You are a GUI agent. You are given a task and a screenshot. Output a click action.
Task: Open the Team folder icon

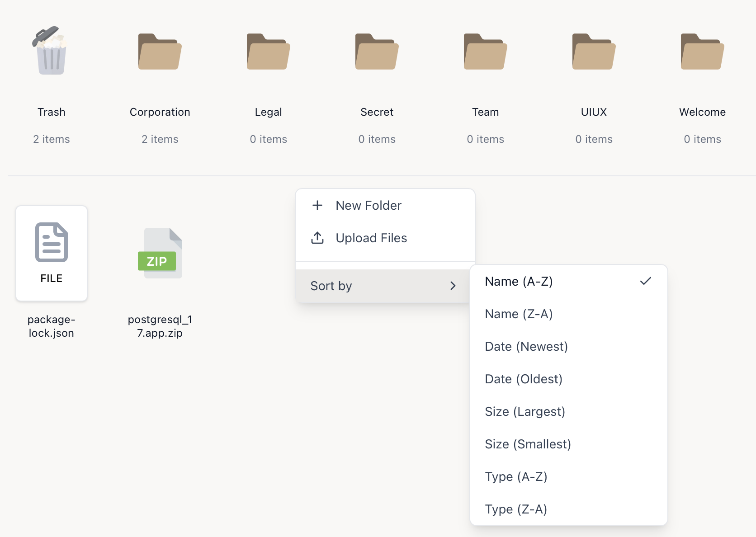(x=485, y=52)
